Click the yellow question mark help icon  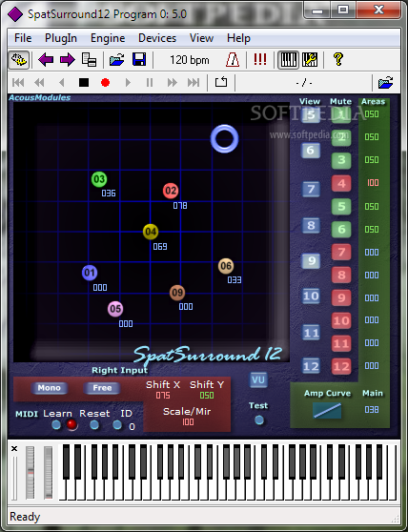(x=338, y=60)
